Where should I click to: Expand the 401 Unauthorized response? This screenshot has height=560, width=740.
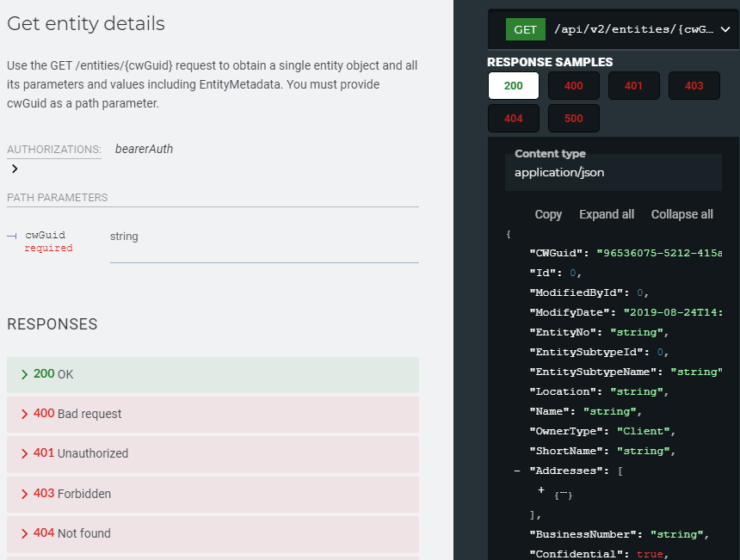click(213, 453)
